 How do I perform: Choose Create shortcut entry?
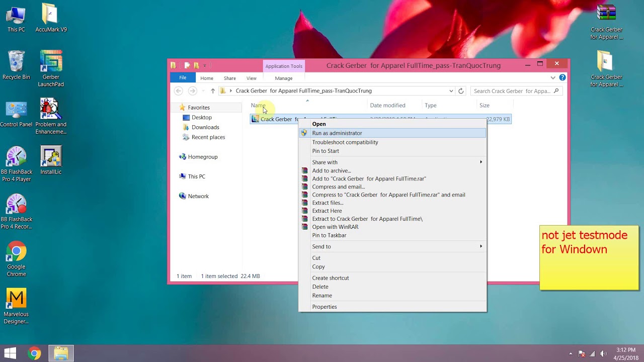(392, 278)
